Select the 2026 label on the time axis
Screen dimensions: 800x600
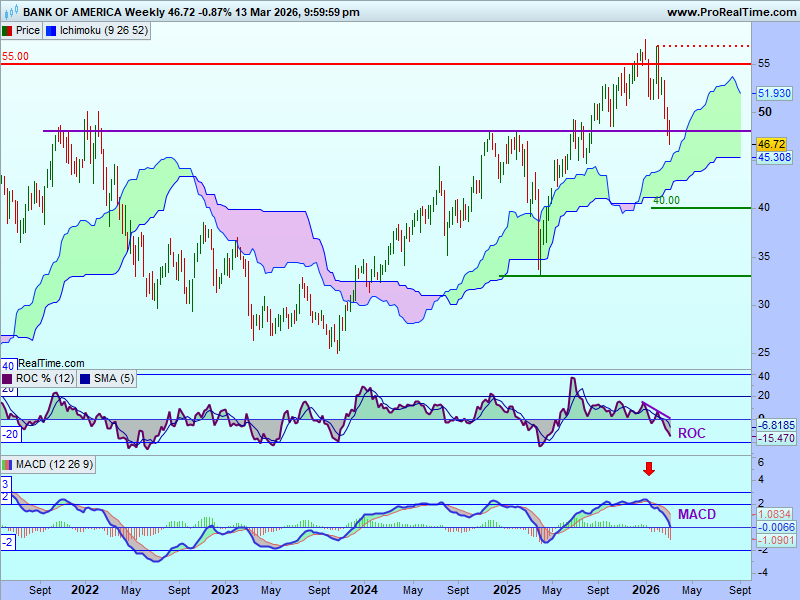[x=646, y=590]
